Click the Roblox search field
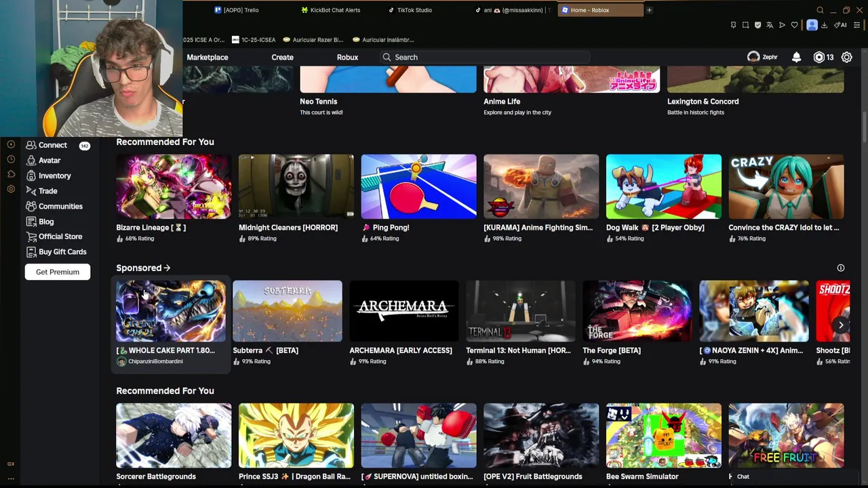This screenshot has width=868, height=488. click(485, 58)
